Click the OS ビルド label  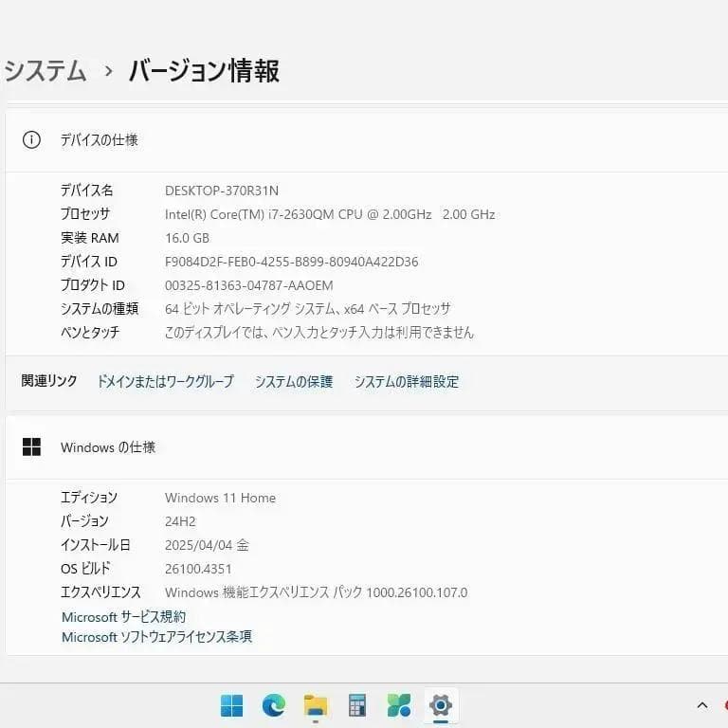(86, 569)
